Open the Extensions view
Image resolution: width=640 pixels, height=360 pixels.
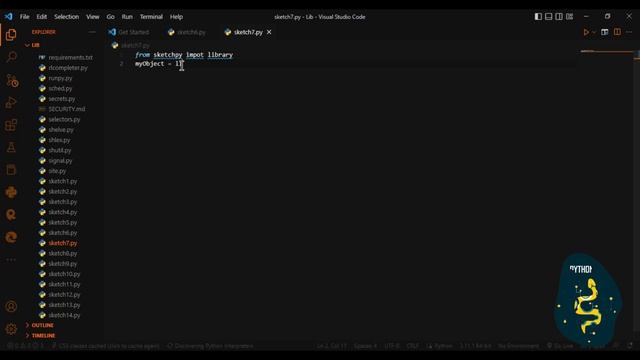[x=11, y=125]
